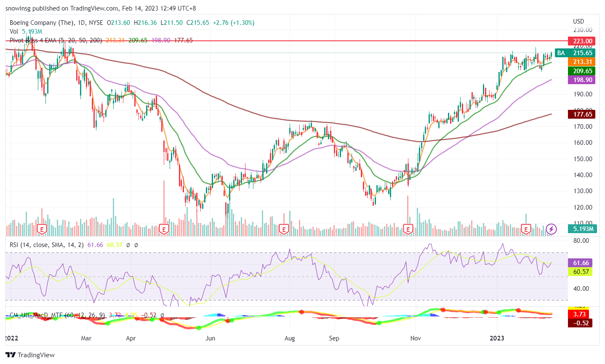Click the 80.00 RSI axis tick
Image resolution: width=605 pixels, height=364 pixels.
[581, 241]
